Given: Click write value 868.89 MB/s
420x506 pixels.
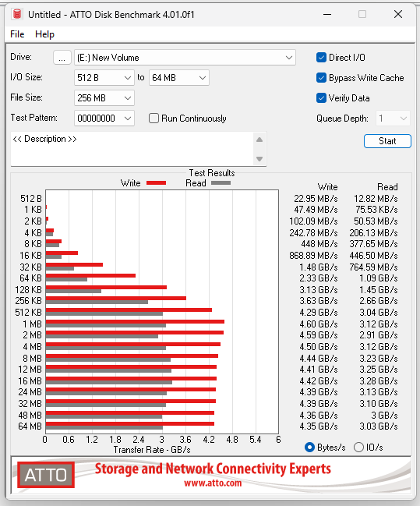Looking at the screenshot, I should point(313,256).
